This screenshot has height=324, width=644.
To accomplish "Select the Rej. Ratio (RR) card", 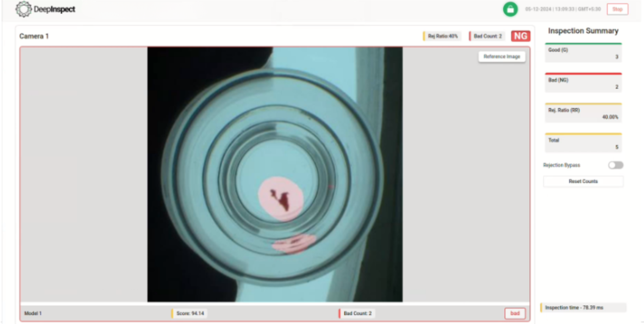I will [x=583, y=114].
